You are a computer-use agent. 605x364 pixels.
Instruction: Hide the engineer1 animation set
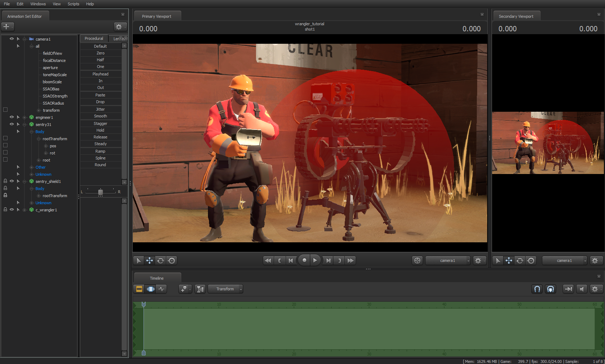[x=12, y=117]
